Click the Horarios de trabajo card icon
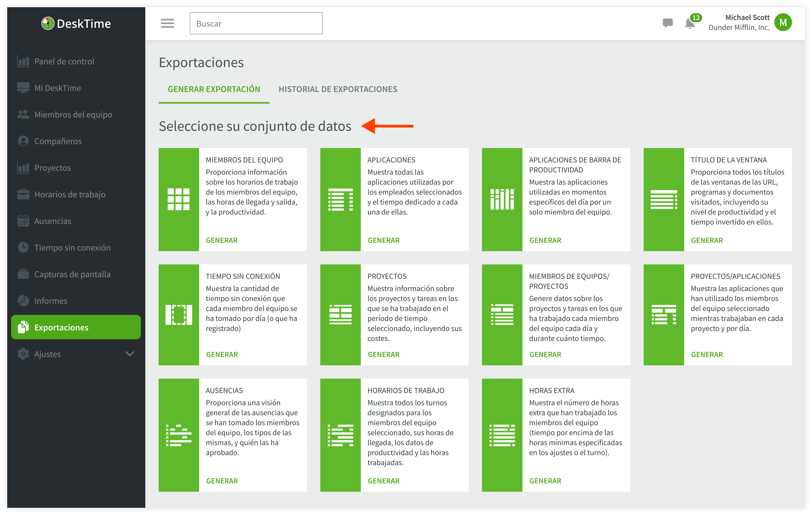Viewport: 812px width, 515px height. 341,436
